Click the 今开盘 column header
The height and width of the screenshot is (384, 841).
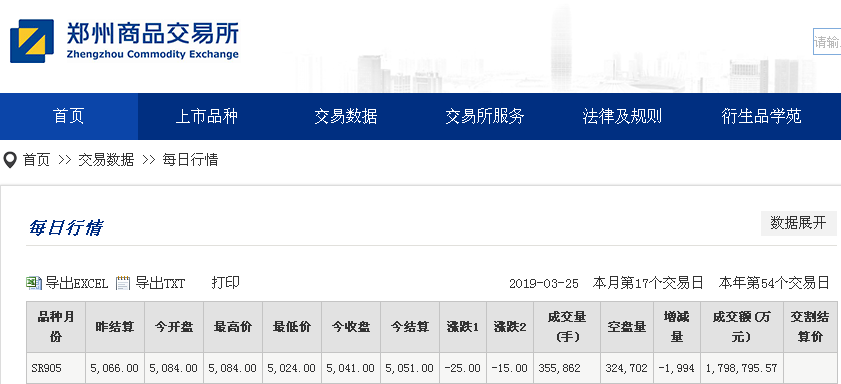174,327
